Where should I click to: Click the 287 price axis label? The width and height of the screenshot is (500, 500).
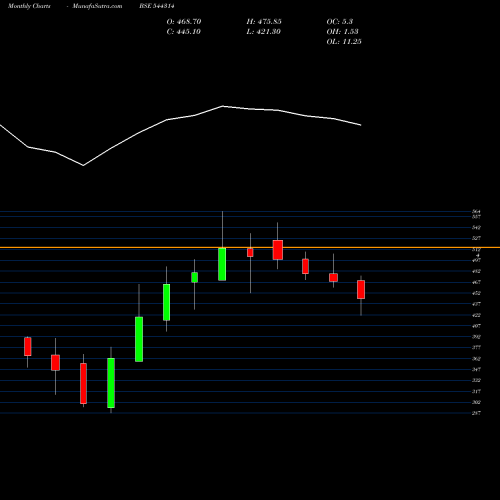coord(476,413)
